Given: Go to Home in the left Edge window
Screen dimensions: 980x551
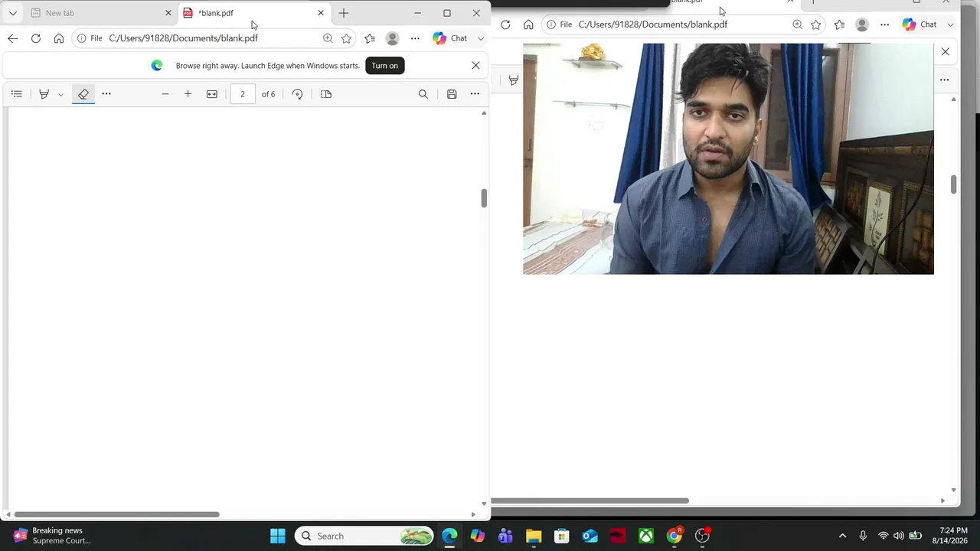Looking at the screenshot, I should coord(59,38).
